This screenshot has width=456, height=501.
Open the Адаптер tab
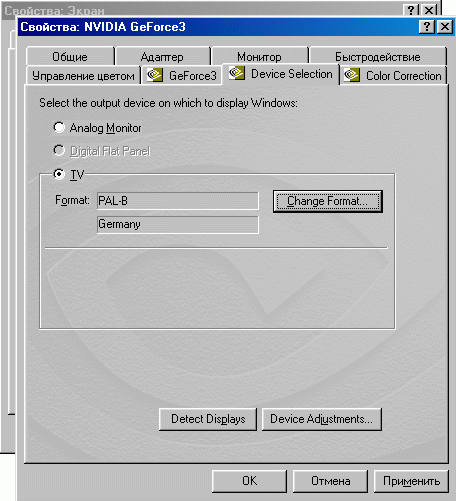click(x=162, y=57)
